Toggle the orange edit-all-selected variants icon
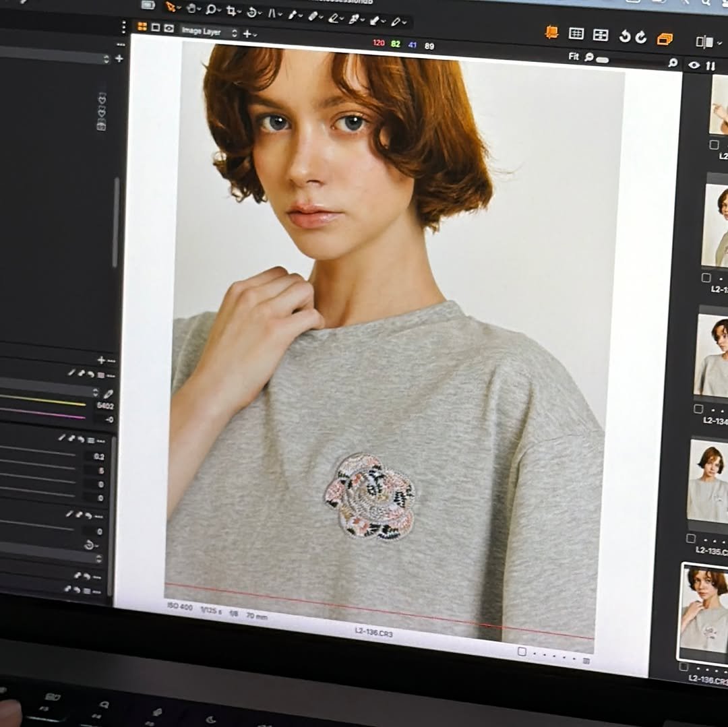Viewport: 728px width, 727px height. click(x=665, y=39)
